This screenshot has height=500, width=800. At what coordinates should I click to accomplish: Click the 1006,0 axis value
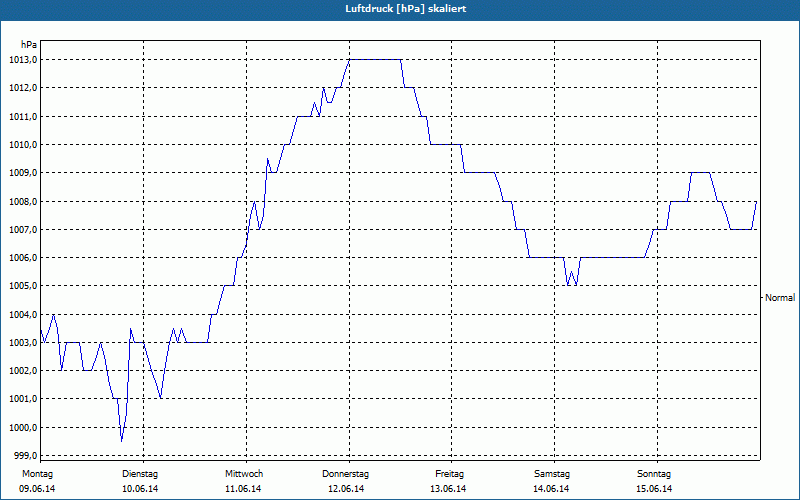pos(22,258)
